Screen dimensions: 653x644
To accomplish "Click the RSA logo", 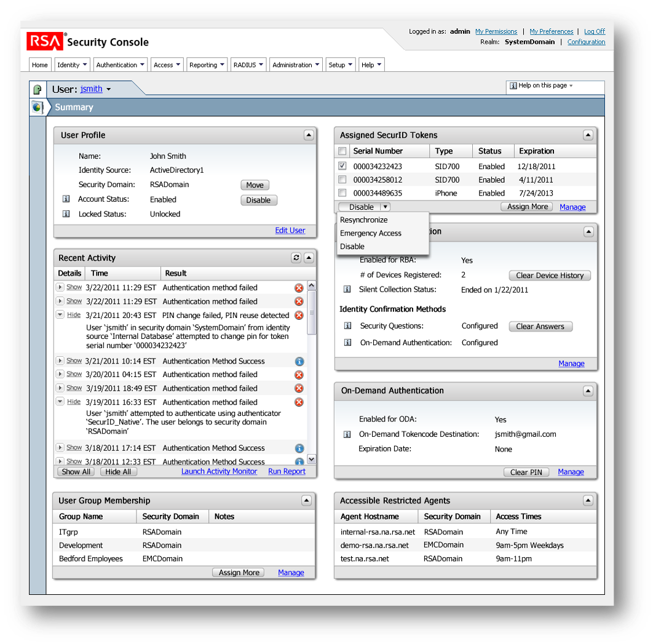I will (x=45, y=41).
